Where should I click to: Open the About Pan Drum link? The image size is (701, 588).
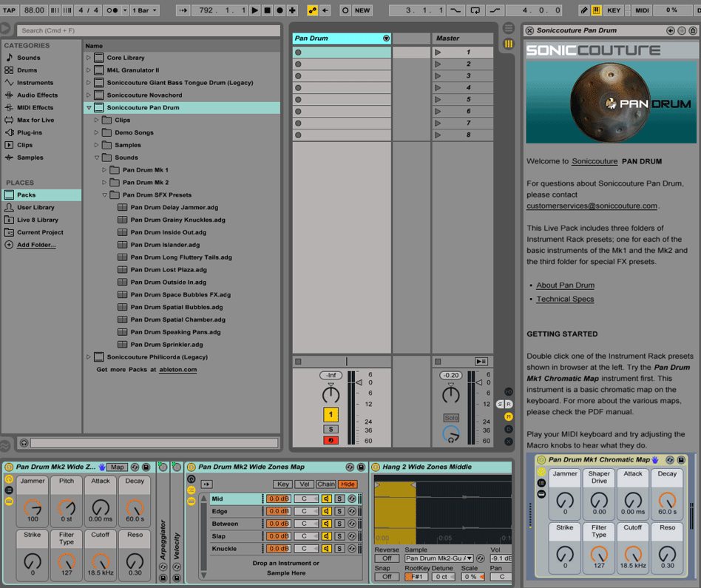pos(565,285)
